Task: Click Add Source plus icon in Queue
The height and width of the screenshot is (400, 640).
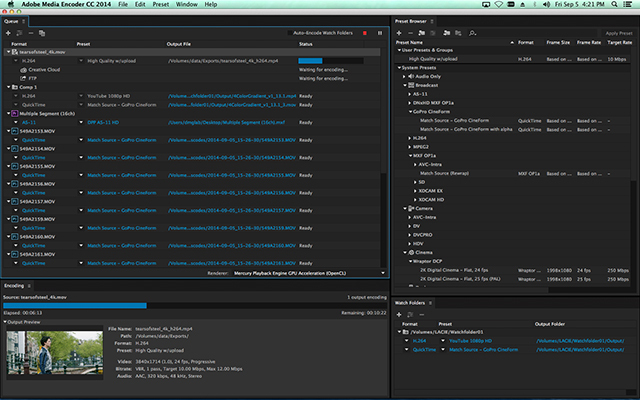Action: pyautogui.click(x=8, y=32)
